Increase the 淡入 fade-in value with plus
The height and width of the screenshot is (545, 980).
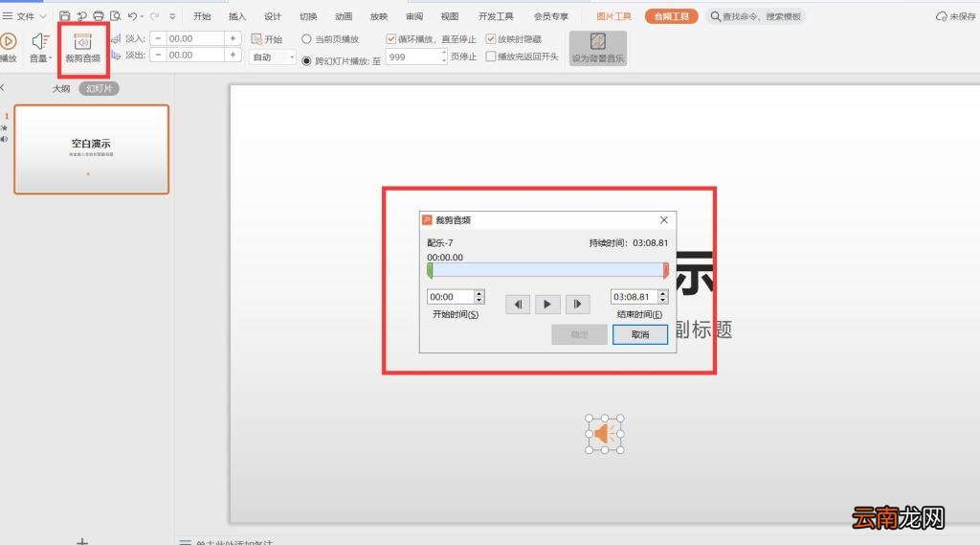pos(233,38)
